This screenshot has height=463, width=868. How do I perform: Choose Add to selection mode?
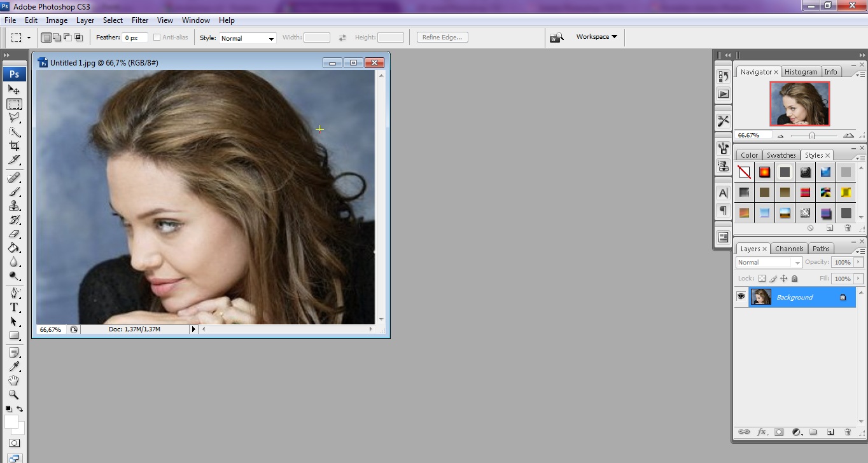coord(57,38)
